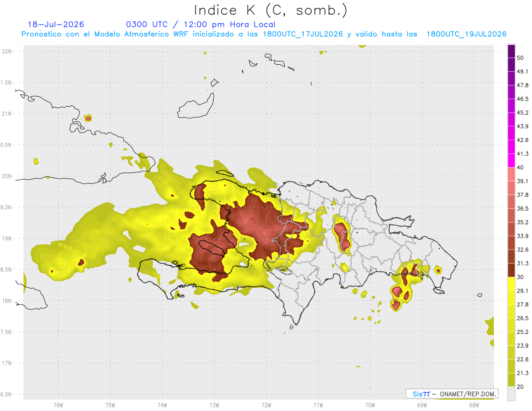532x411 pixels.
Task: Click the dark brown scale segment just above 30
Action: click(511, 270)
